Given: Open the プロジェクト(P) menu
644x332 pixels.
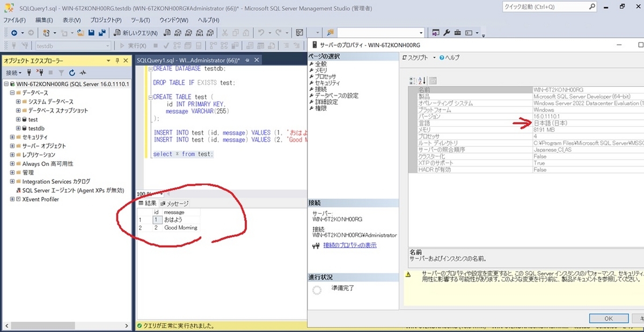Looking at the screenshot, I should coord(106,20).
